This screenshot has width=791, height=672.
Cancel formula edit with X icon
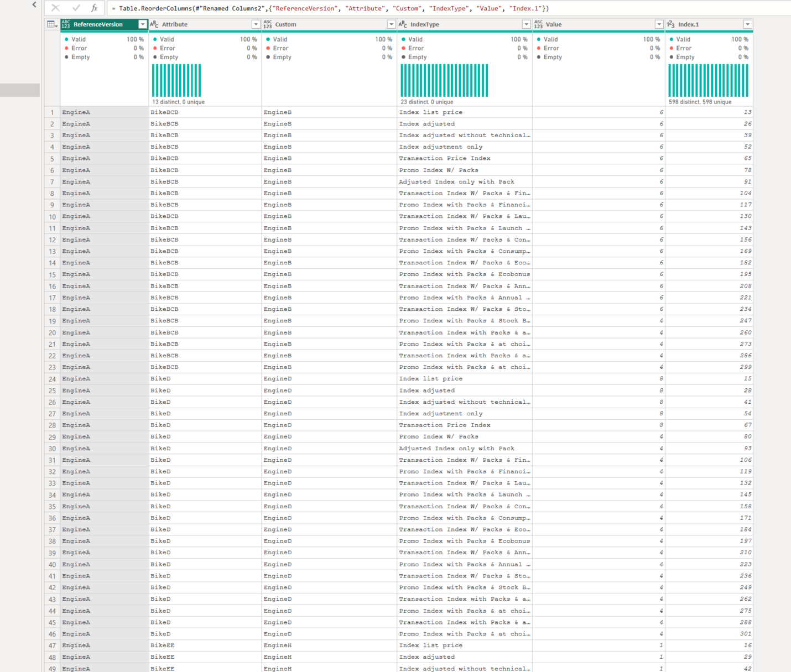pos(55,8)
